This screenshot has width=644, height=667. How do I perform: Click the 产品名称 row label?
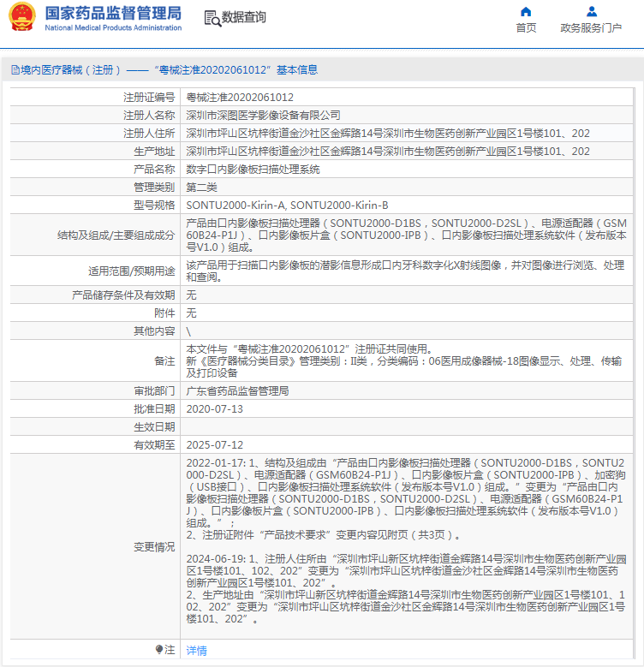pyautogui.click(x=154, y=170)
